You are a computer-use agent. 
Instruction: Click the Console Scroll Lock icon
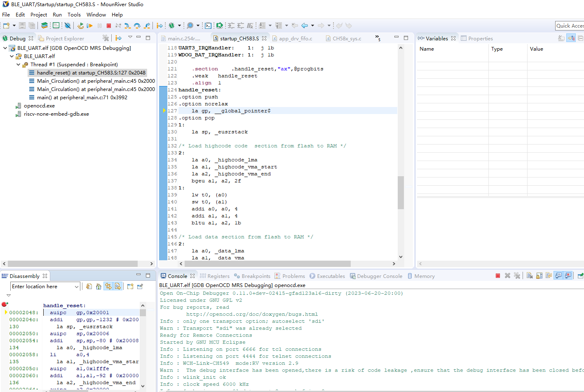coord(539,275)
